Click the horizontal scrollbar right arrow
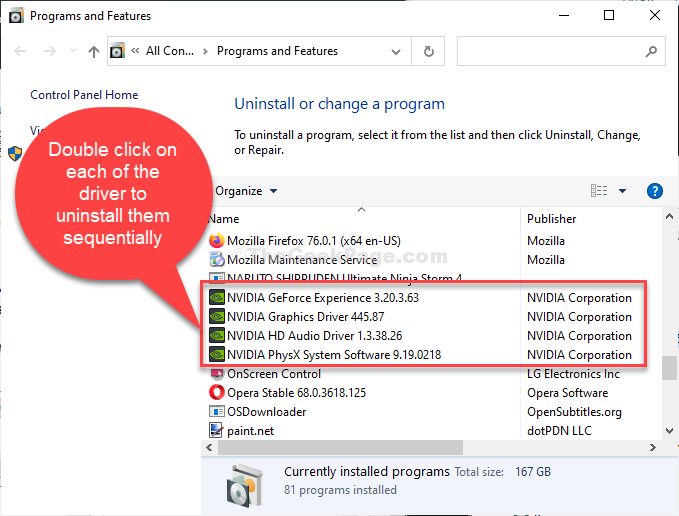Image resolution: width=679 pixels, height=516 pixels. click(x=653, y=448)
